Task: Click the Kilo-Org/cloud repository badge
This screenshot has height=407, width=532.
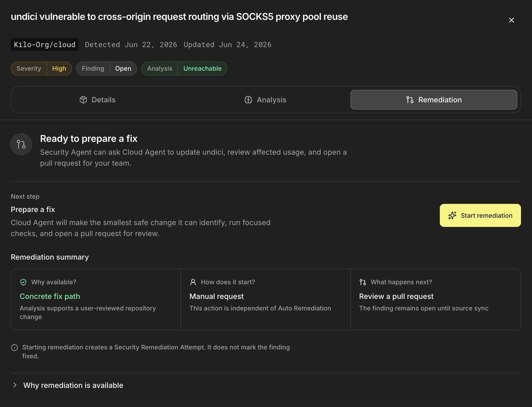Action: pyautogui.click(x=45, y=44)
